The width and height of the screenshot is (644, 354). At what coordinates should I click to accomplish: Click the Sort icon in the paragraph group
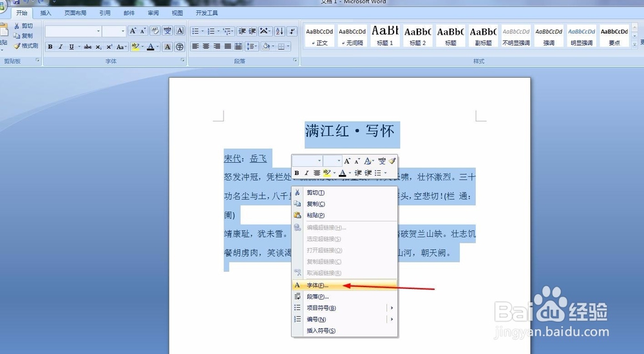point(279,31)
